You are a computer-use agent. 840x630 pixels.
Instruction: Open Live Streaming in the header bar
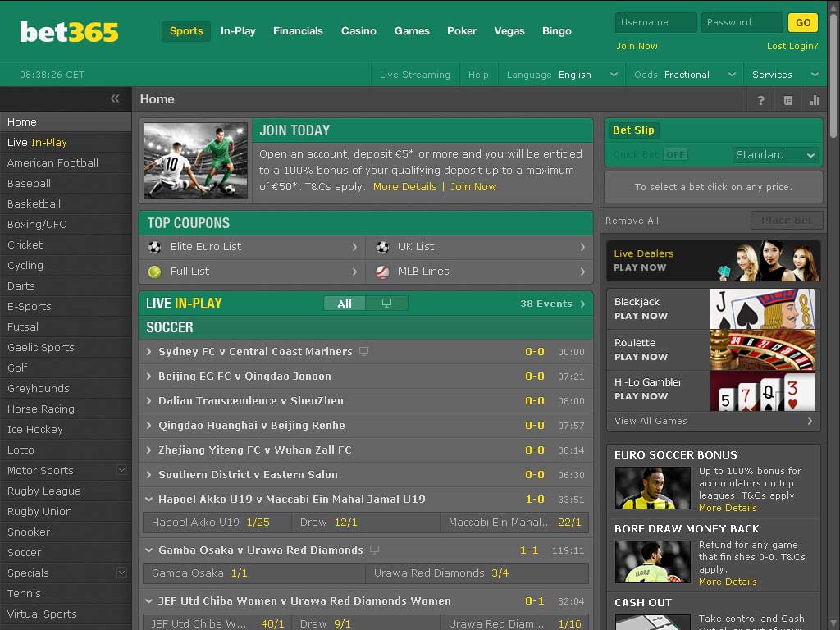tap(415, 75)
